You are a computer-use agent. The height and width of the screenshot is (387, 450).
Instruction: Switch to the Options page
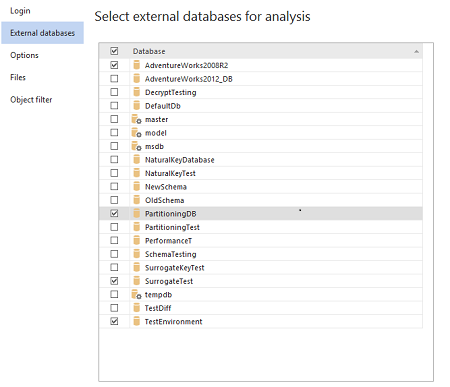coord(24,55)
